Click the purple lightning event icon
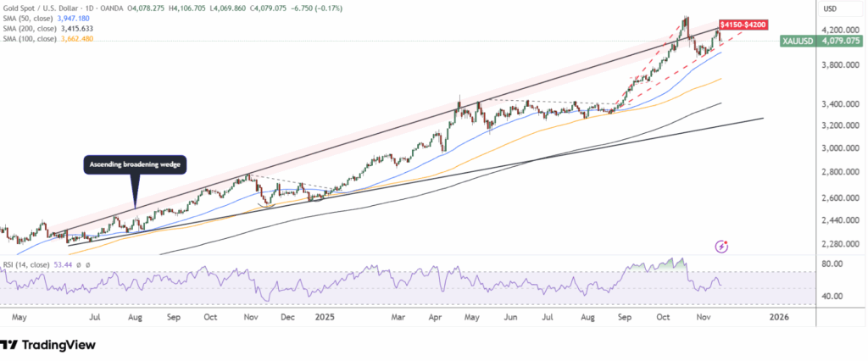The height and width of the screenshot is (361, 868). coord(721,247)
